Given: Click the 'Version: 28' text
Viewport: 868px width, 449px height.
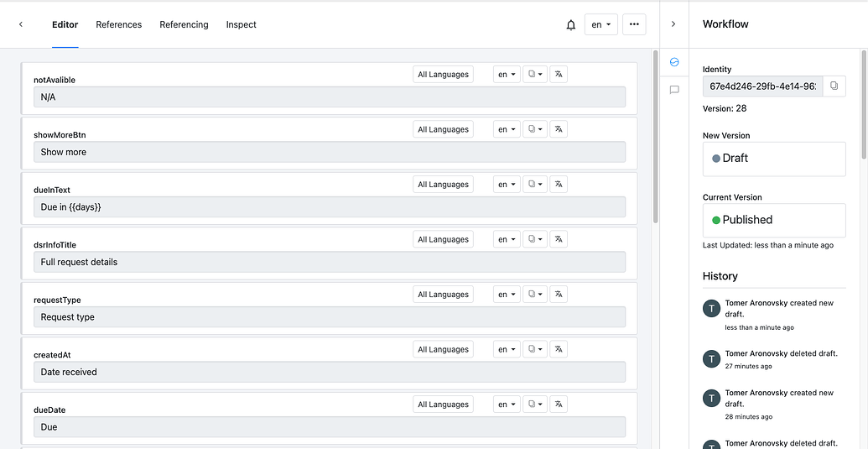Looking at the screenshot, I should (725, 108).
